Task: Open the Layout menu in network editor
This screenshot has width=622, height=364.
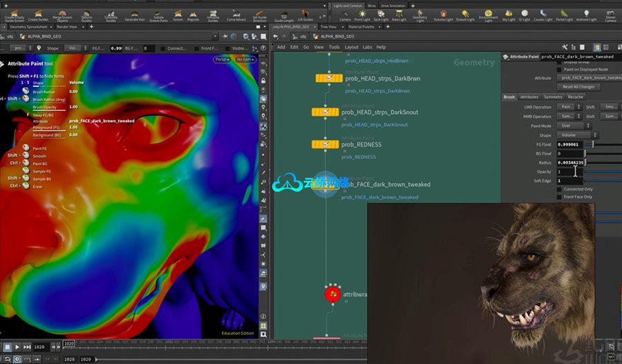Action: click(x=352, y=47)
